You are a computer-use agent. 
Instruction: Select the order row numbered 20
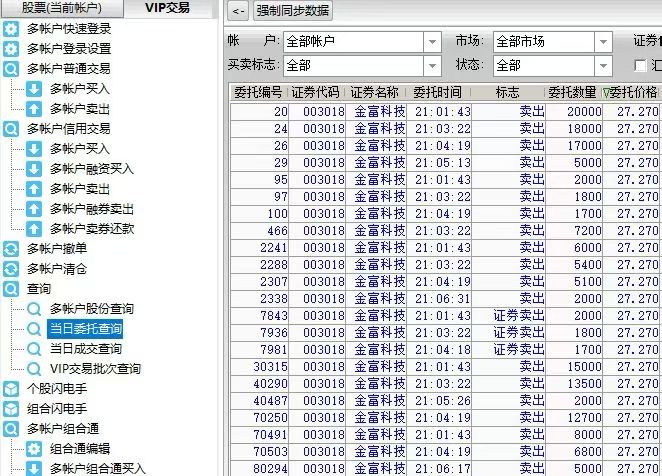click(446, 112)
